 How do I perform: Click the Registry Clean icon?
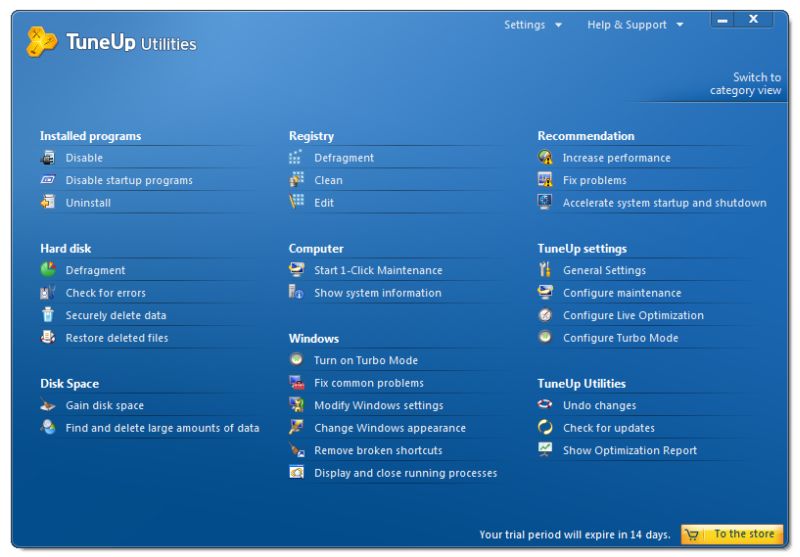(296, 180)
